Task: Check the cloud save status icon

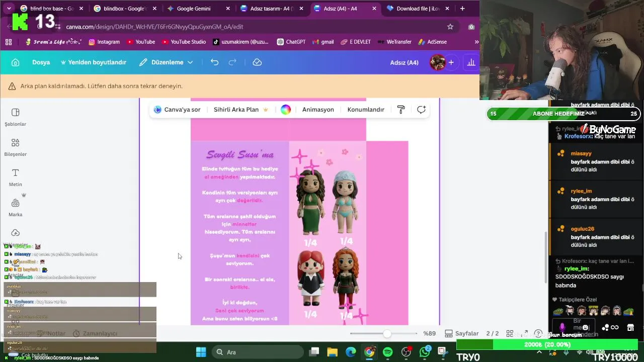Action: click(257, 62)
